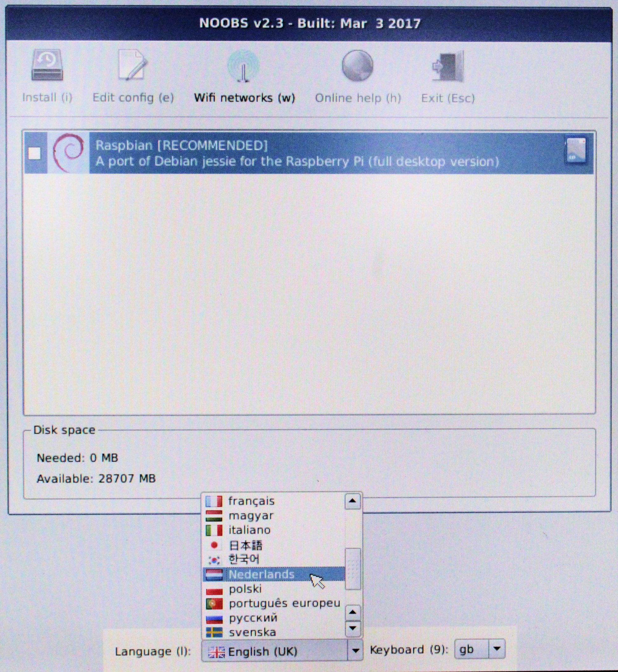Click the South Korean flag icon
618x672 pixels.
click(x=214, y=559)
